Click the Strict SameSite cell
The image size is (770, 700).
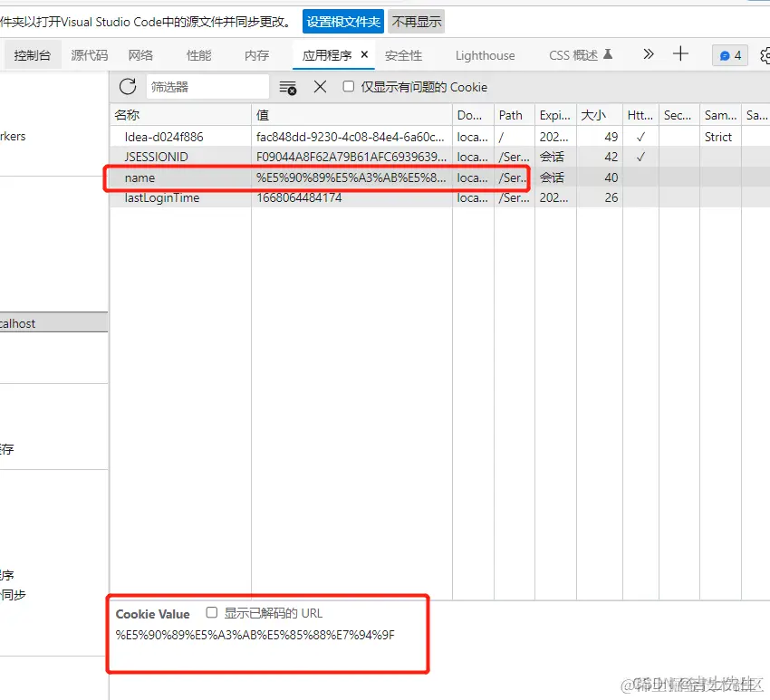pyautogui.click(x=720, y=137)
